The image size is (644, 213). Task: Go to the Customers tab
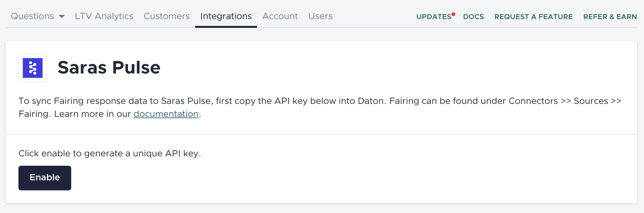(167, 16)
